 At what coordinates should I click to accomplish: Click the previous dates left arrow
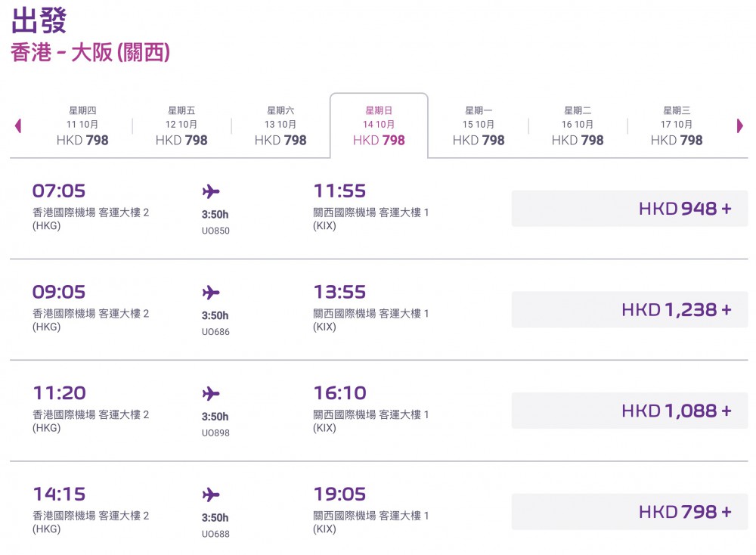pyautogui.click(x=18, y=126)
